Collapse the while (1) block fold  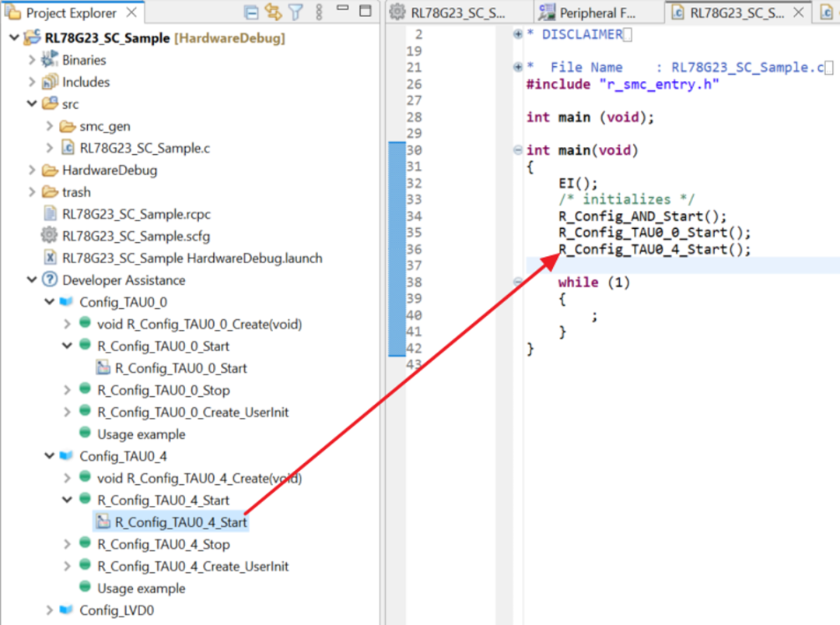pyautogui.click(x=517, y=282)
